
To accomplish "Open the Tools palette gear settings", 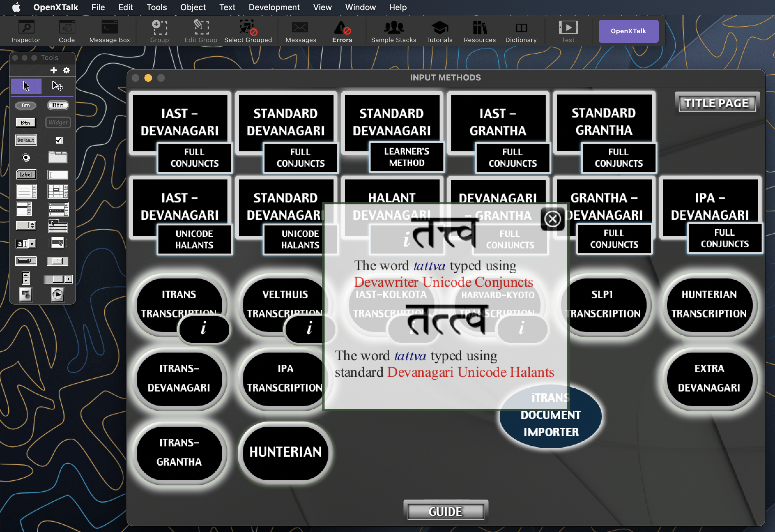I will 66,70.
